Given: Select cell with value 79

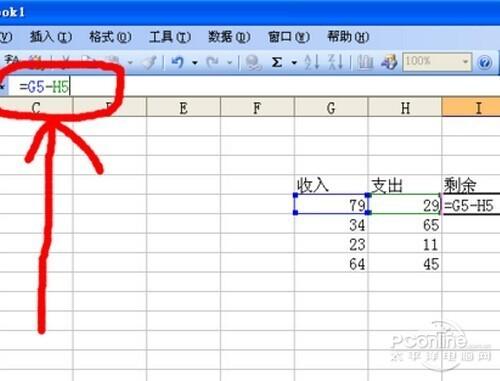Looking at the screenshot, I should click(331, 204).
